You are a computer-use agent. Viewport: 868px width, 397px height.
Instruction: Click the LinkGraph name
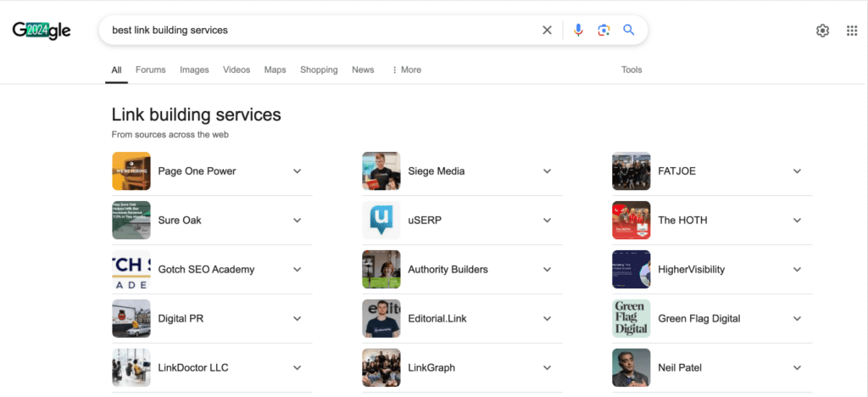(x=431, y=367)
